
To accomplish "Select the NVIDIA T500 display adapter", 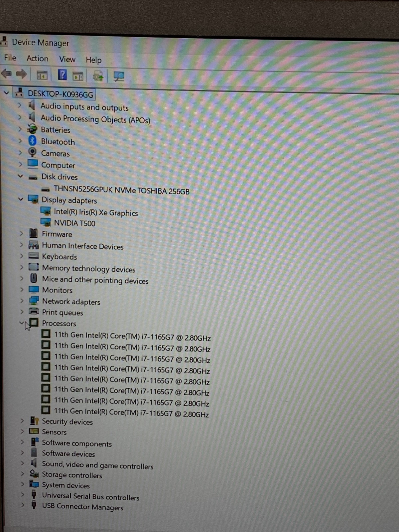I will pos(74,223).
